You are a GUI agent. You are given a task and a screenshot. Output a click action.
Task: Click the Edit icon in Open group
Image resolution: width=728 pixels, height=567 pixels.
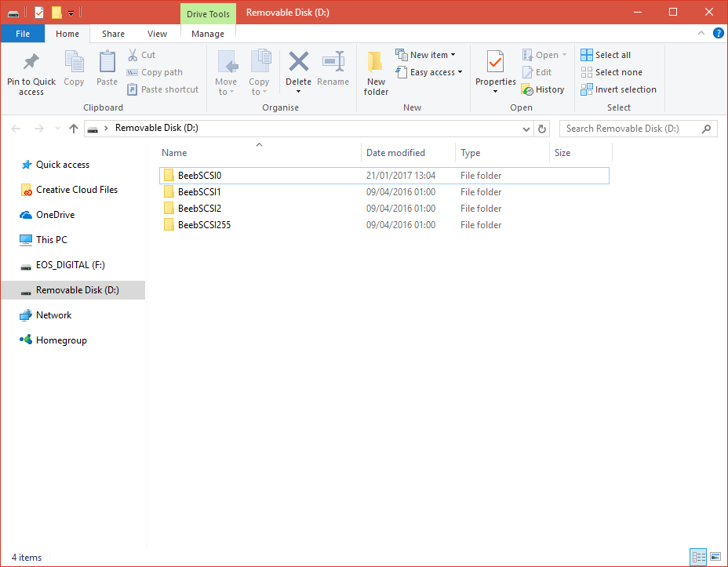tap(527, 72)
